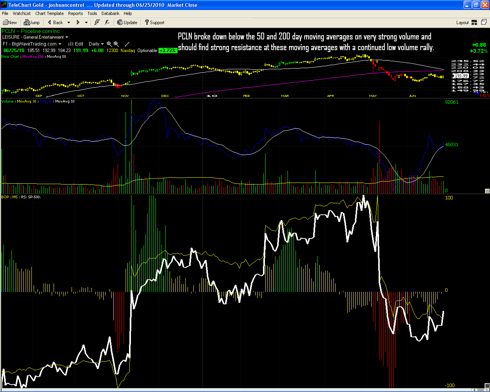
Task: Open the Daily timeframe dropdown
Action: (96, 44)
